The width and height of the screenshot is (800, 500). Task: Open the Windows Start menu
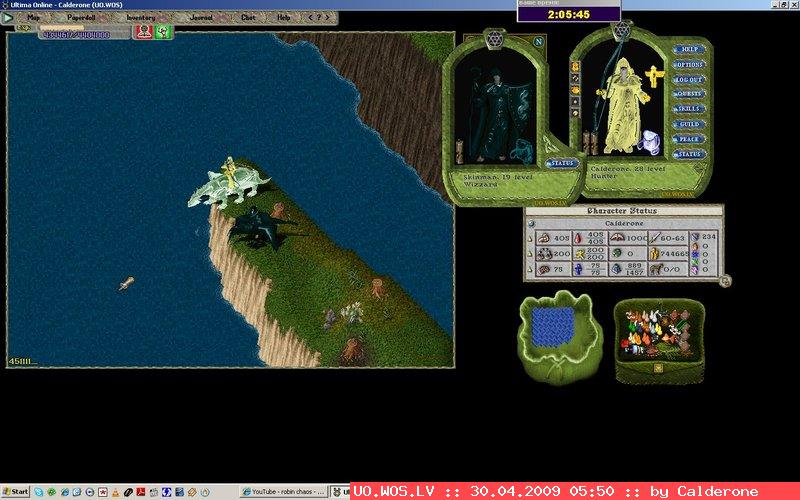[16, 492]
